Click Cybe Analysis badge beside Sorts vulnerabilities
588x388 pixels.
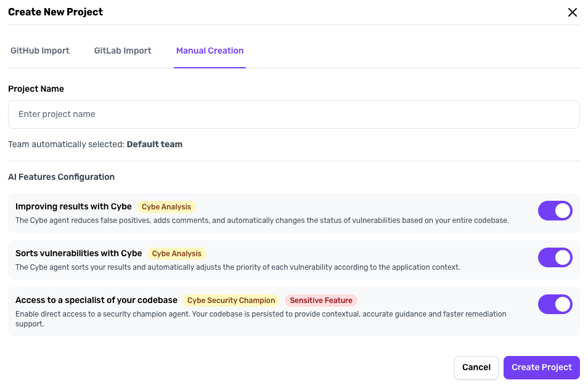click(177, 254)
